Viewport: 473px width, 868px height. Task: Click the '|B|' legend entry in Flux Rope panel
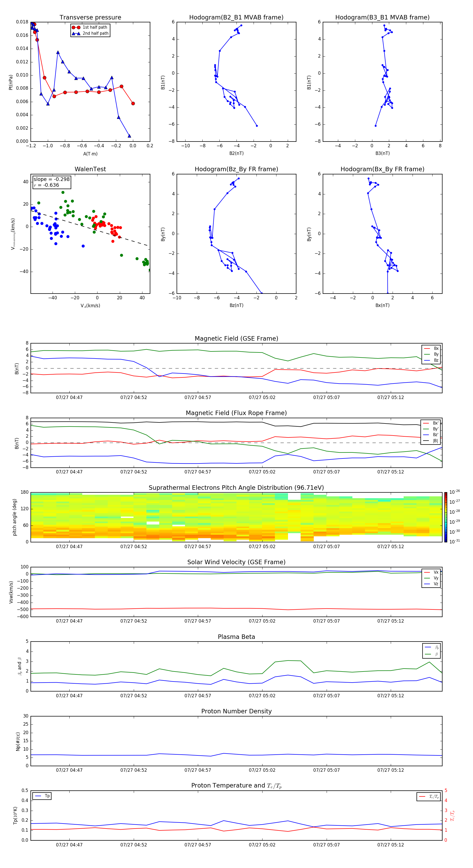(431, 441)
